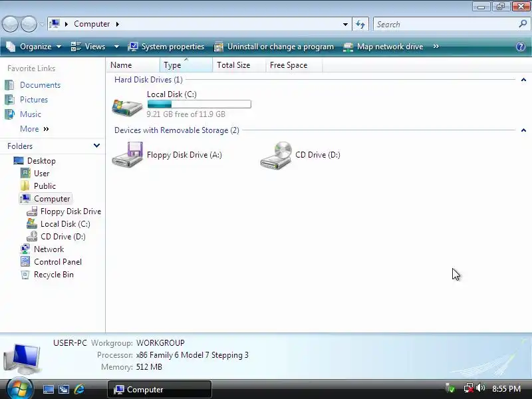Screen dimensions: 532x399
Task: Open System properties from toolbar
Action: (x=166, y=47)
